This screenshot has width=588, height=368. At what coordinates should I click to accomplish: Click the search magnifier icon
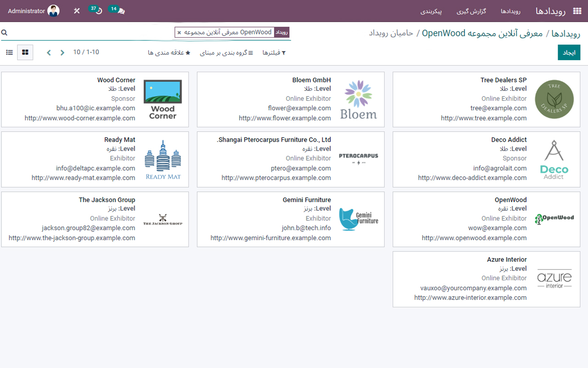[x=4, y=33]
